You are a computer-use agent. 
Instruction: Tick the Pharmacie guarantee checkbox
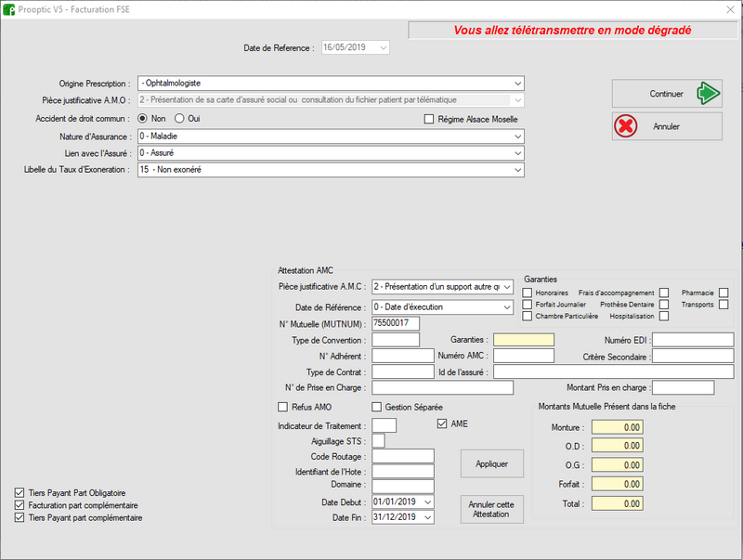(723, 293)
